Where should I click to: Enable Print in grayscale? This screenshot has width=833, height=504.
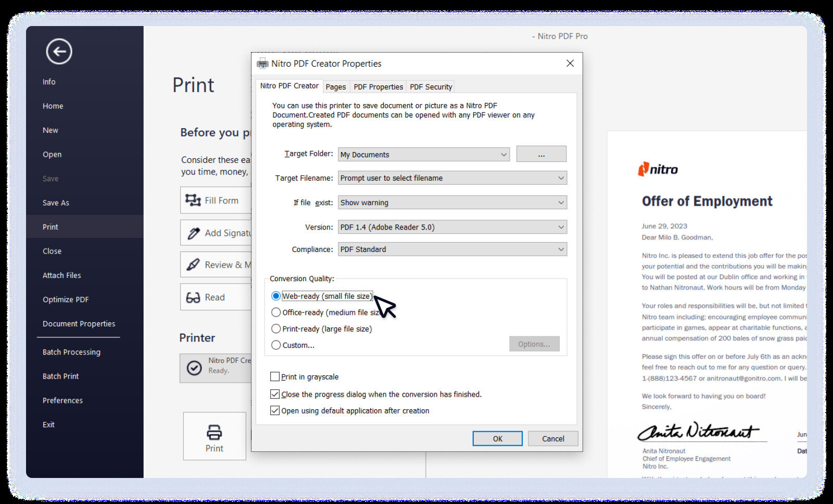[x=275, y=376]
